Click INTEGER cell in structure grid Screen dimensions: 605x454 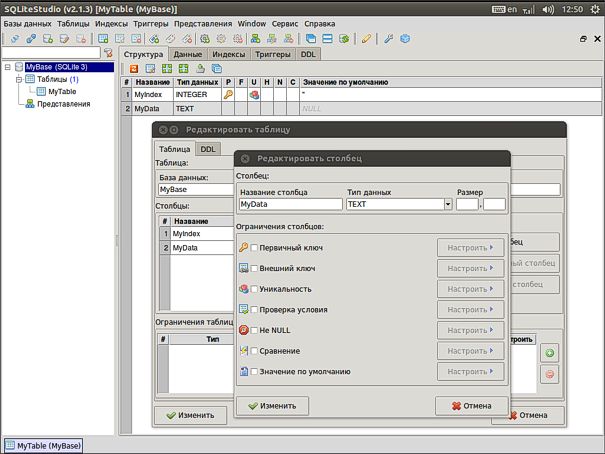click(197, 95)
